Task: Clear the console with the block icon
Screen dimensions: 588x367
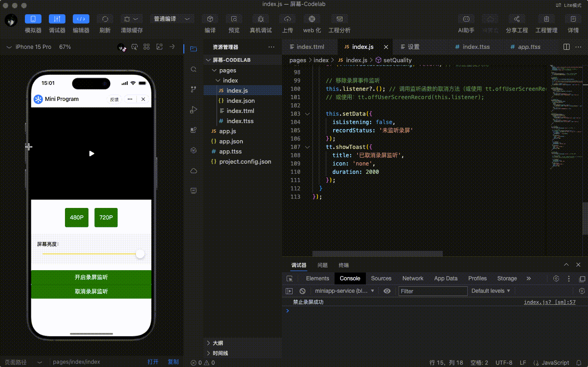Action: 302,291
